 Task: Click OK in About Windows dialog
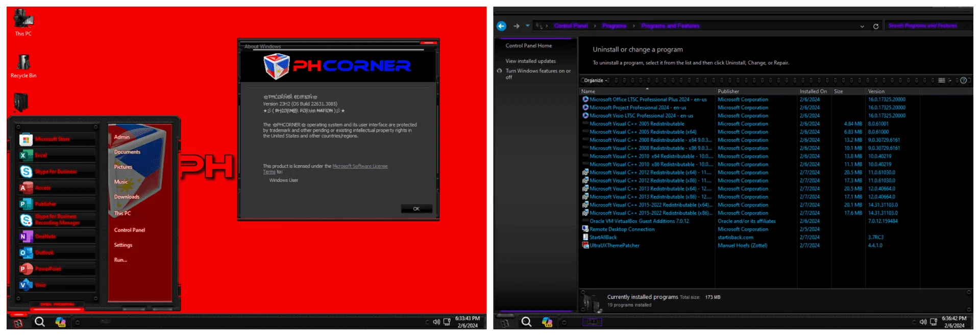(x=416, y=209)
